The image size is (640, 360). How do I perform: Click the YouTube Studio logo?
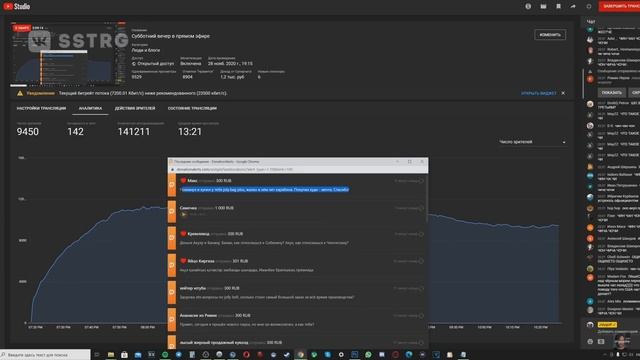(17, 7)
